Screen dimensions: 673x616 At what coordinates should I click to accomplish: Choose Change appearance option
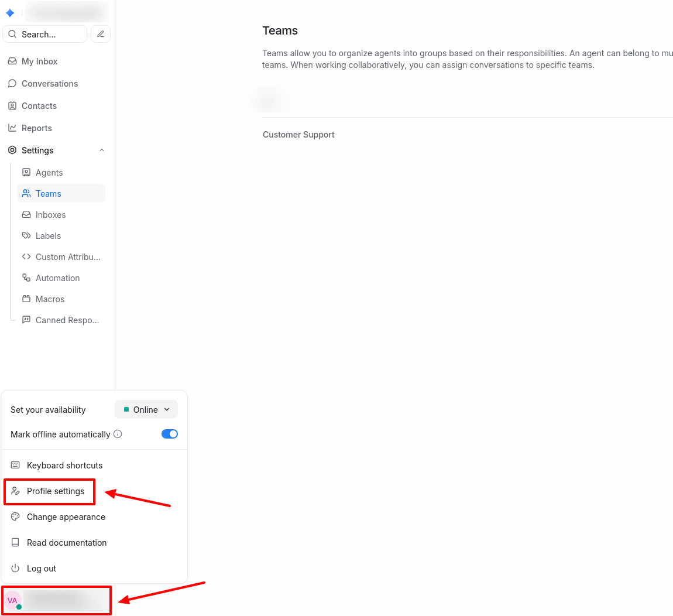click(x=66, y=517)
